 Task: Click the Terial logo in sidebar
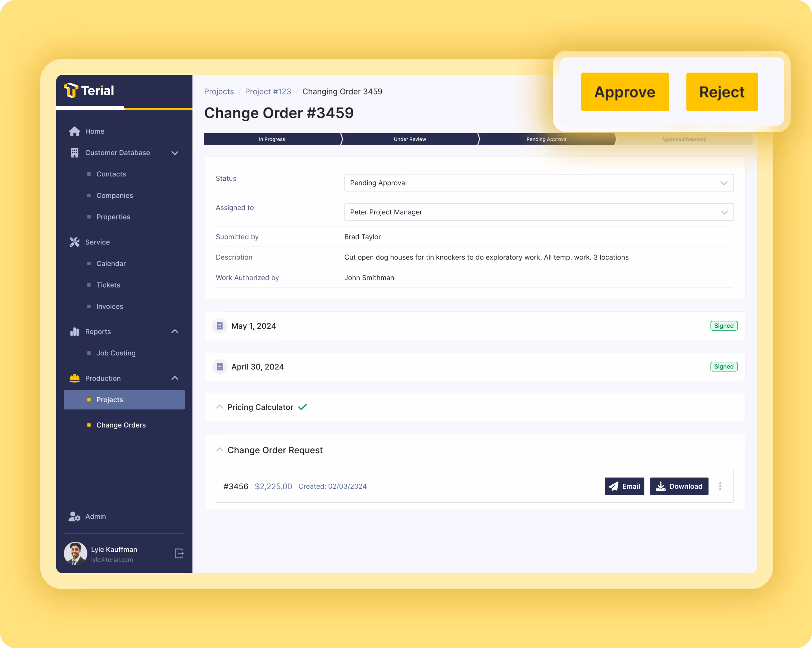tap(89, 91)
